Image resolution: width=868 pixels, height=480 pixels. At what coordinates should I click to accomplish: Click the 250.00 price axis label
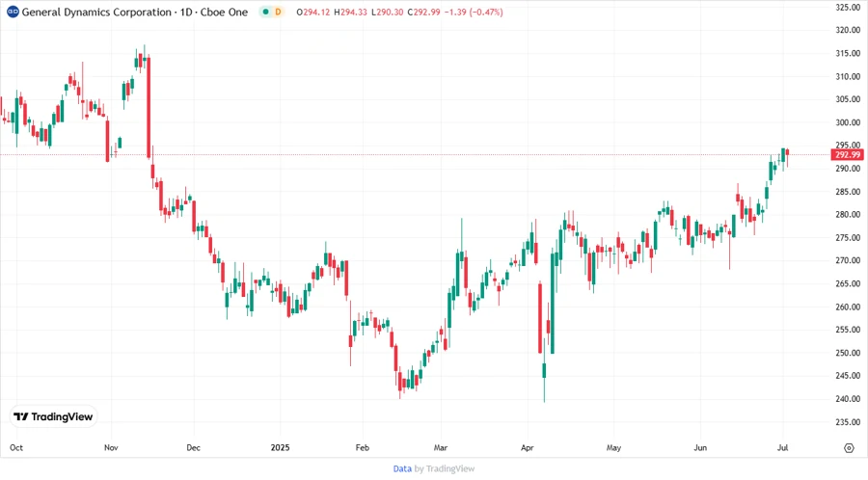point(848,353)
